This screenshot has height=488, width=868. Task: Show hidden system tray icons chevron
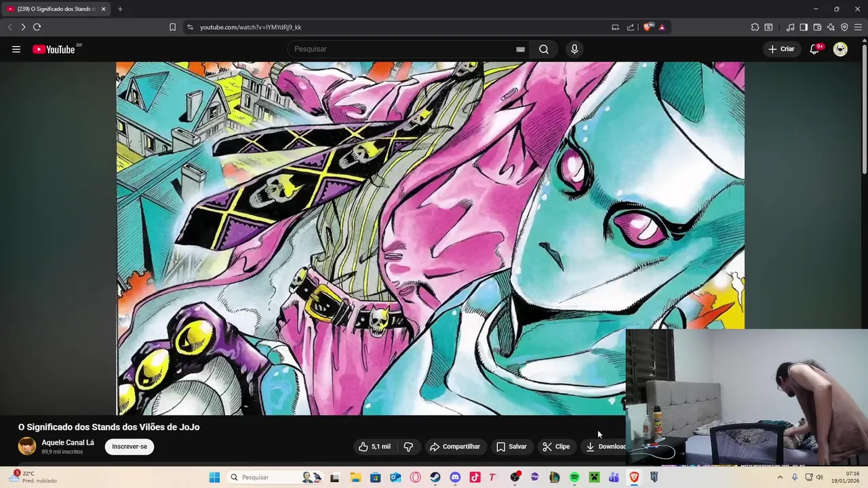point(780,477)
